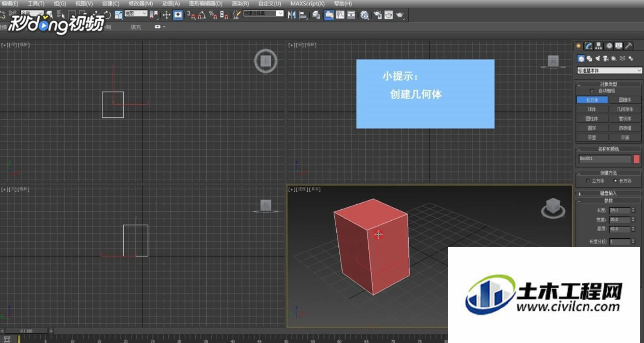
Task: Open the 视图 reference coordinate dropdown
Action: [136, 13]
